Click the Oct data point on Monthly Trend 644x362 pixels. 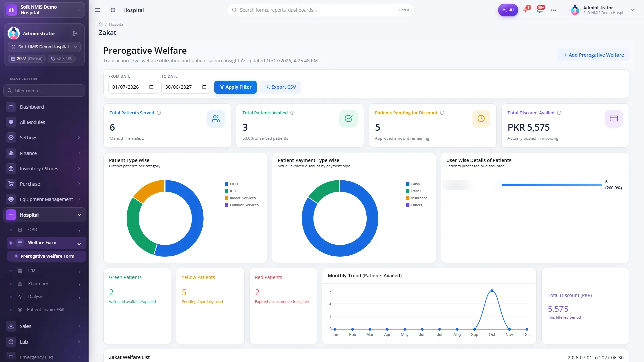coord(492,291)
